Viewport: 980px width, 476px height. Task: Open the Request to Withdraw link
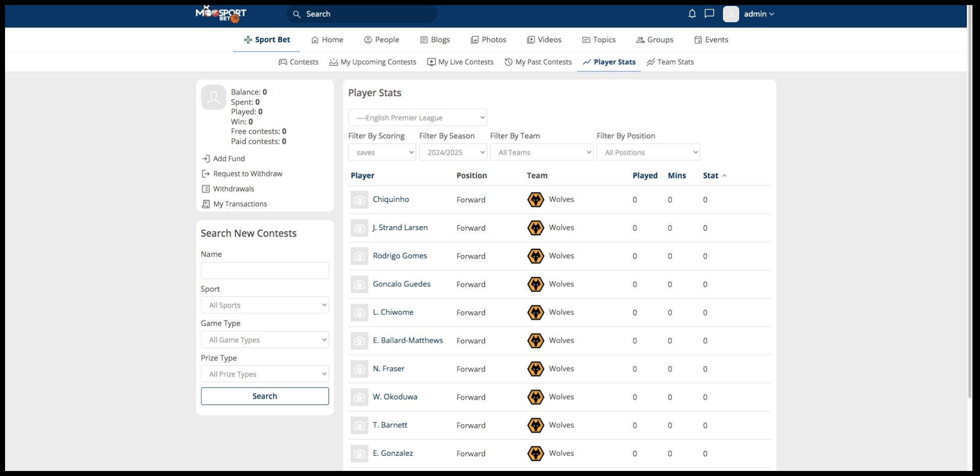click(x=247, y=174)
